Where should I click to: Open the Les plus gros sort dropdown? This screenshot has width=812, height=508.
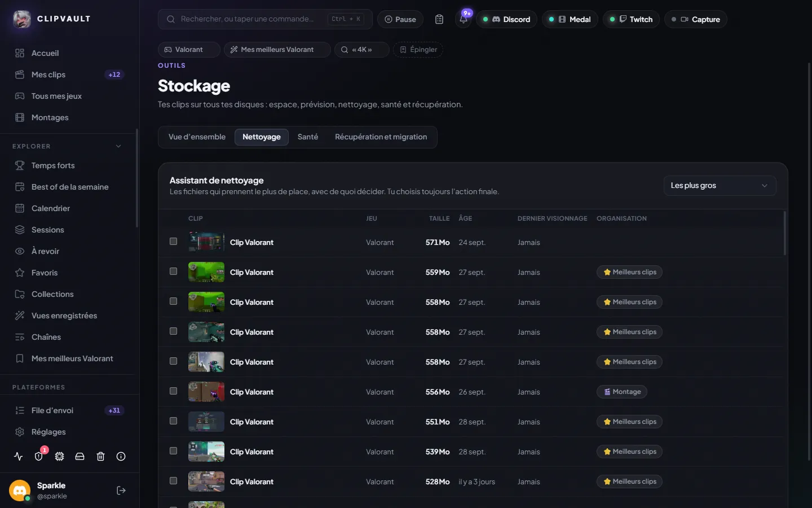coord(720,186)
